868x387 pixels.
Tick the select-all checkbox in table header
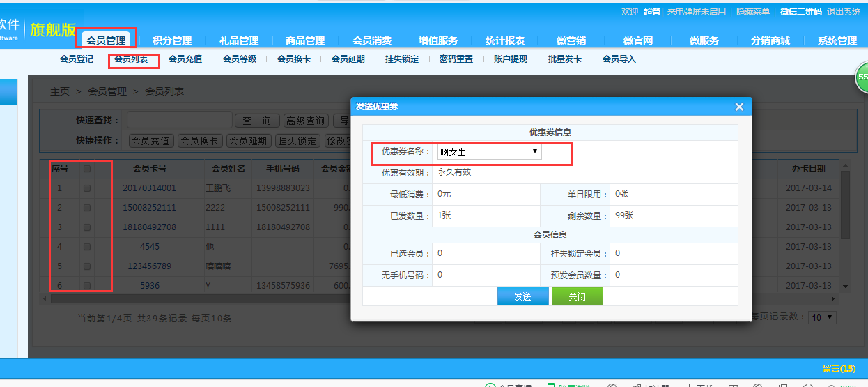pos(87,169)
